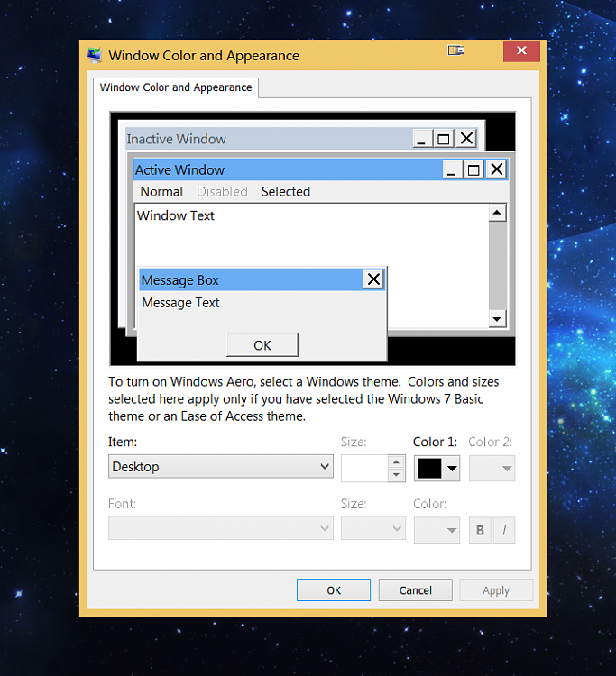Decrease item Size with the down spinner arrow
This screenshot has height=676, width=616.
(x=396, y=475)
